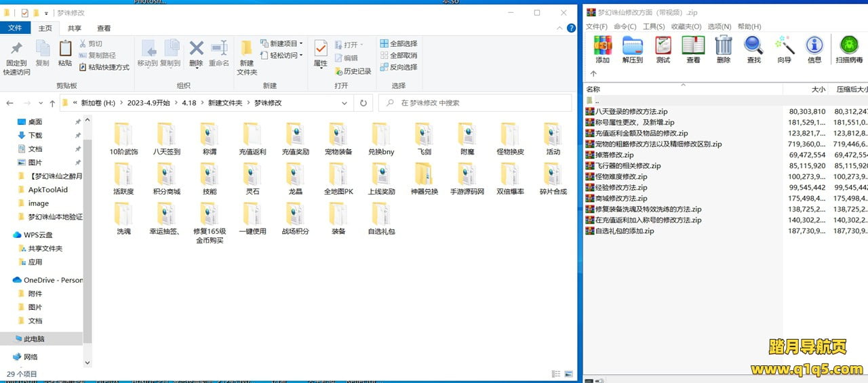Click the 反向选择 button
This screenshot has height=383, width=868.
[399, 67]
